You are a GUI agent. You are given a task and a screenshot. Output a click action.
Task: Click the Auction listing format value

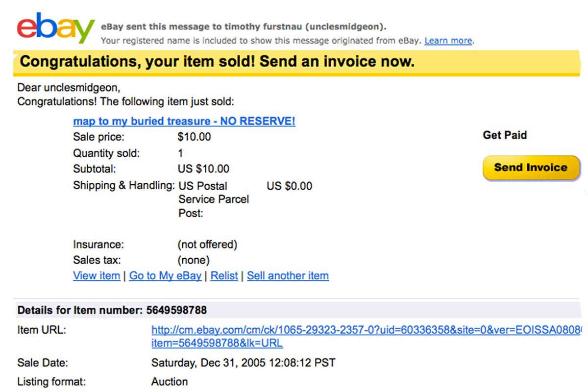[170, 381]
